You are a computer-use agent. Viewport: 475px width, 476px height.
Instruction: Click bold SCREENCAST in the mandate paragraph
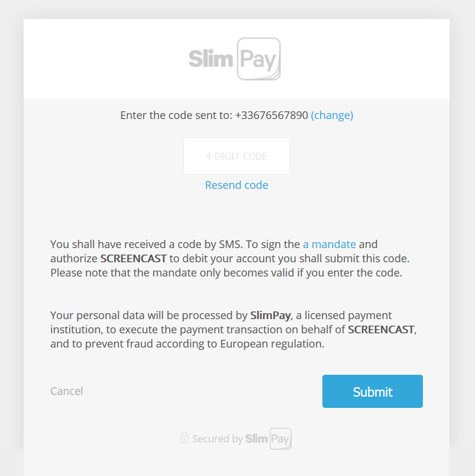coord(133,259)
